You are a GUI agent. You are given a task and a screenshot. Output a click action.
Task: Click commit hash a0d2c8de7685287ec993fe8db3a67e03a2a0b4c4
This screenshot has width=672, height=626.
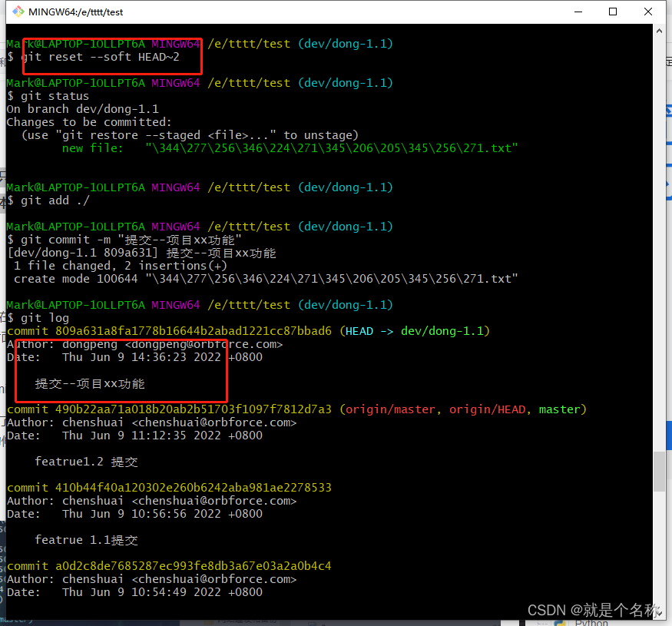point(194,566)
